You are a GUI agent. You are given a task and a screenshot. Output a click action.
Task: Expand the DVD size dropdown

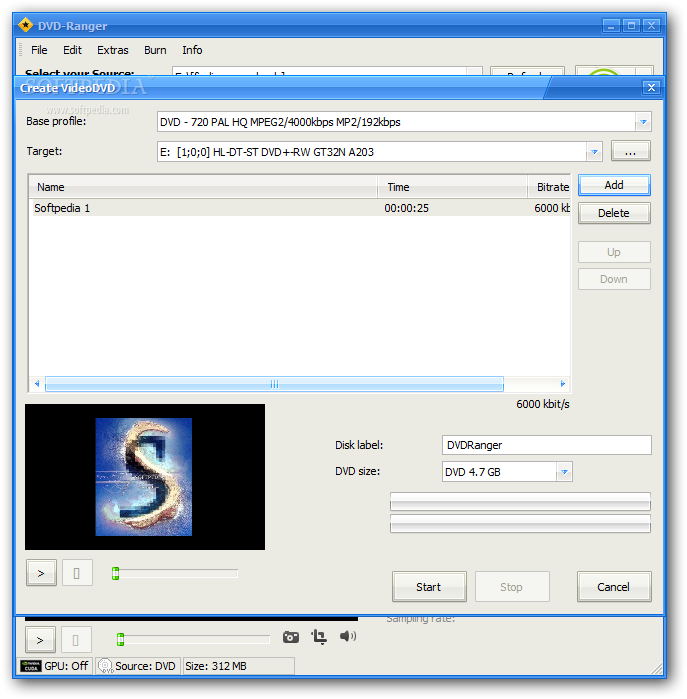click(564, 472)
